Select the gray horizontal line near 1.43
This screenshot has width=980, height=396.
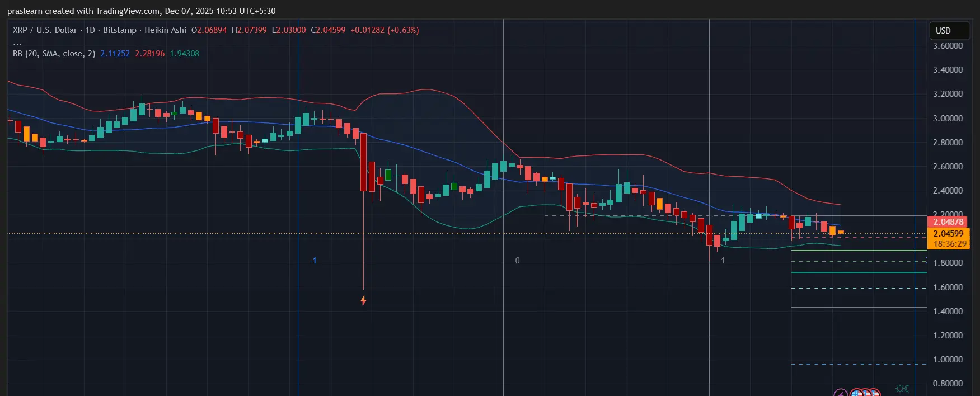coord(859,308)
